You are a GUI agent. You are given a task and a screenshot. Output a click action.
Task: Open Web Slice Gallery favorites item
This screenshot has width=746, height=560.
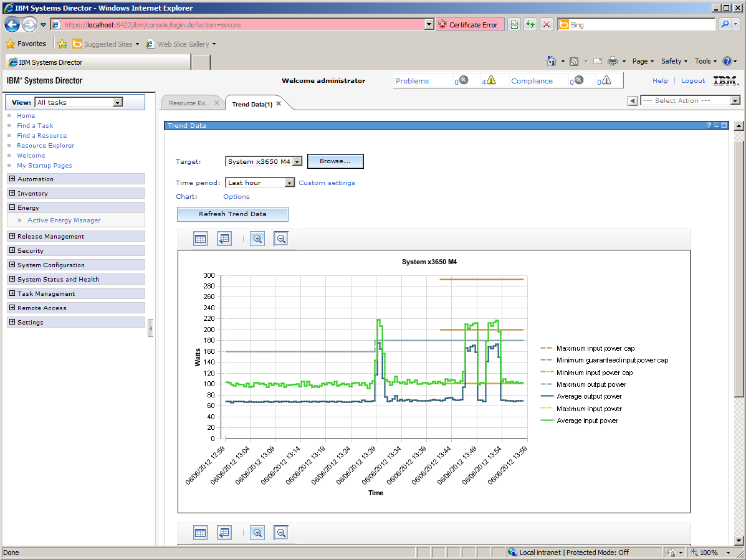pyautogui.click(x=181, y=44)
